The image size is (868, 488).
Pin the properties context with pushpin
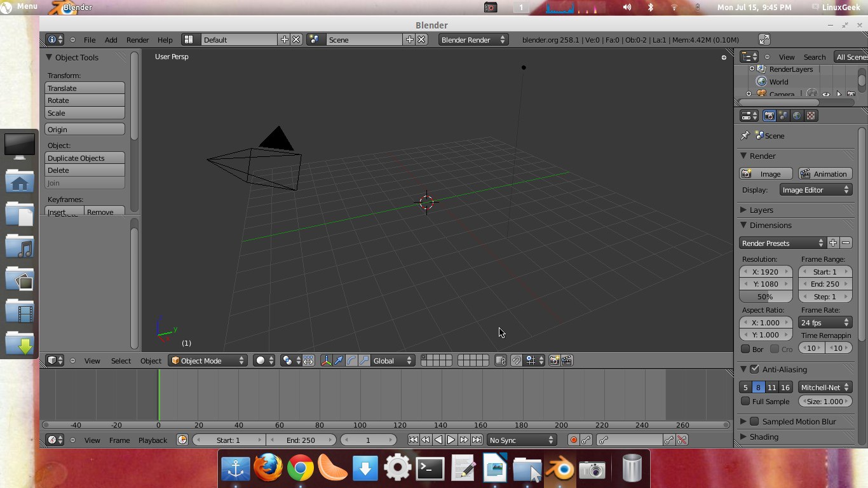tap(745, 135)
